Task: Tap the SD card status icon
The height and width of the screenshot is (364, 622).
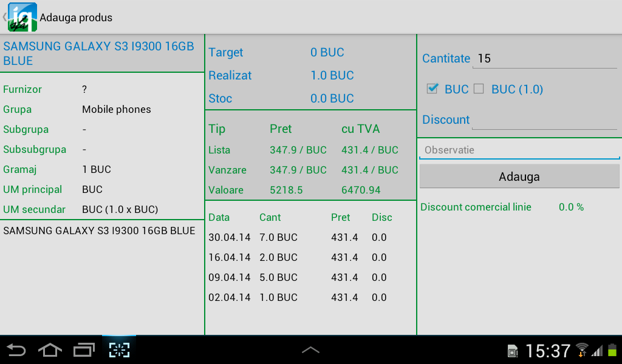Action: tap(513, 351)
